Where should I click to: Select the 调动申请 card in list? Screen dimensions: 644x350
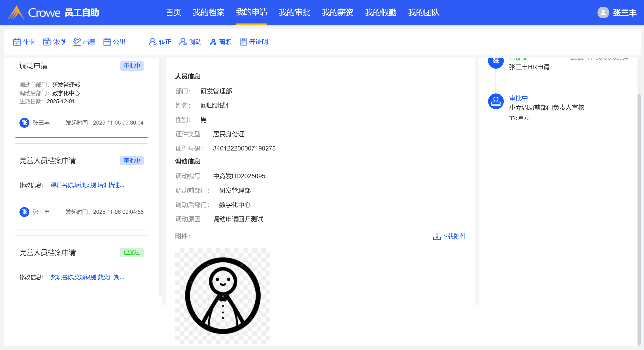tap(81, 98)
